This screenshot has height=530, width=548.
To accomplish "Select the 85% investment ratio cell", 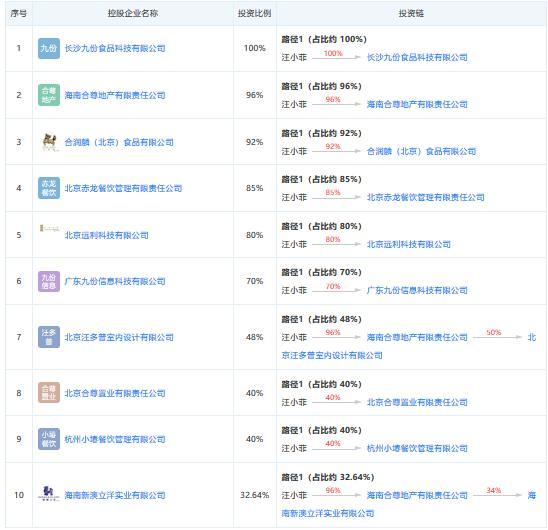I will 254,188.
